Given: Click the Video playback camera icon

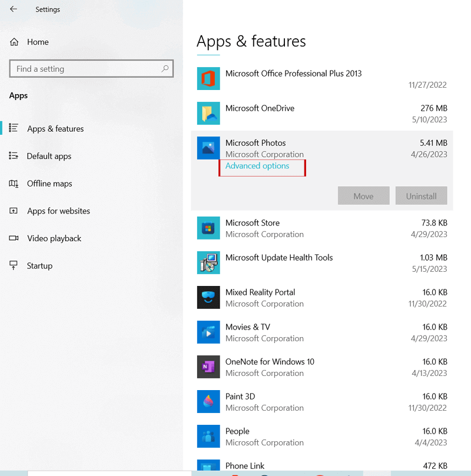Looking at the screenshot, I should [x=14, y=238].
